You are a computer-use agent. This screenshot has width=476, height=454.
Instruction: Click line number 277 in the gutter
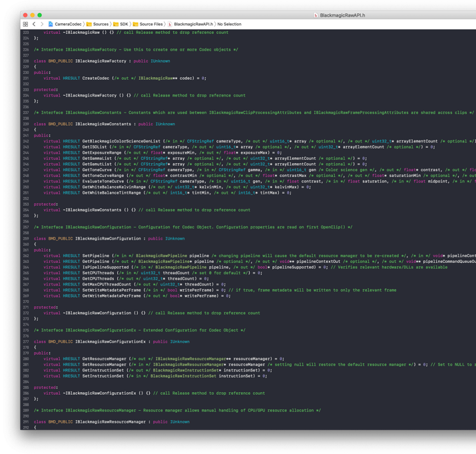click(26, 341)
